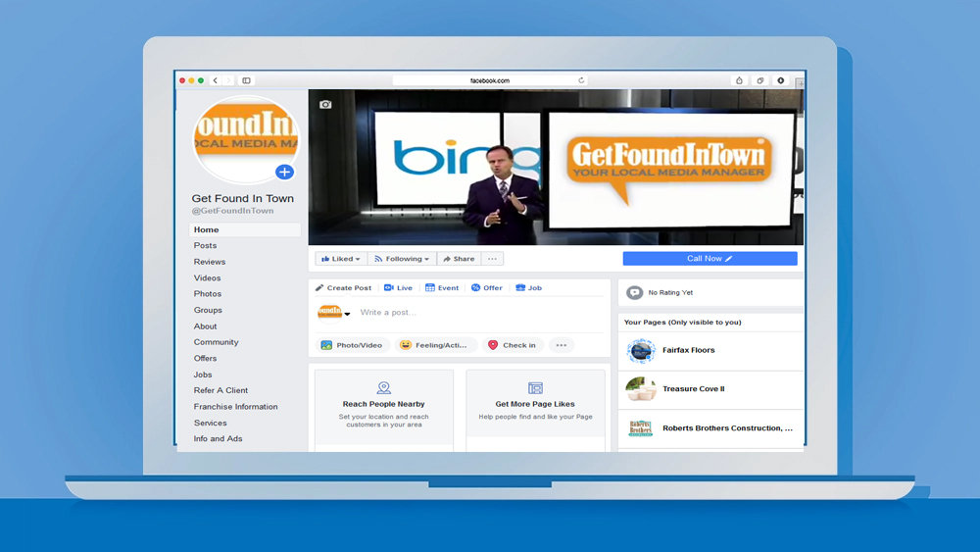Open the Treasure Cove II page
Screen dimensions: 980x552
coord(693,389)
